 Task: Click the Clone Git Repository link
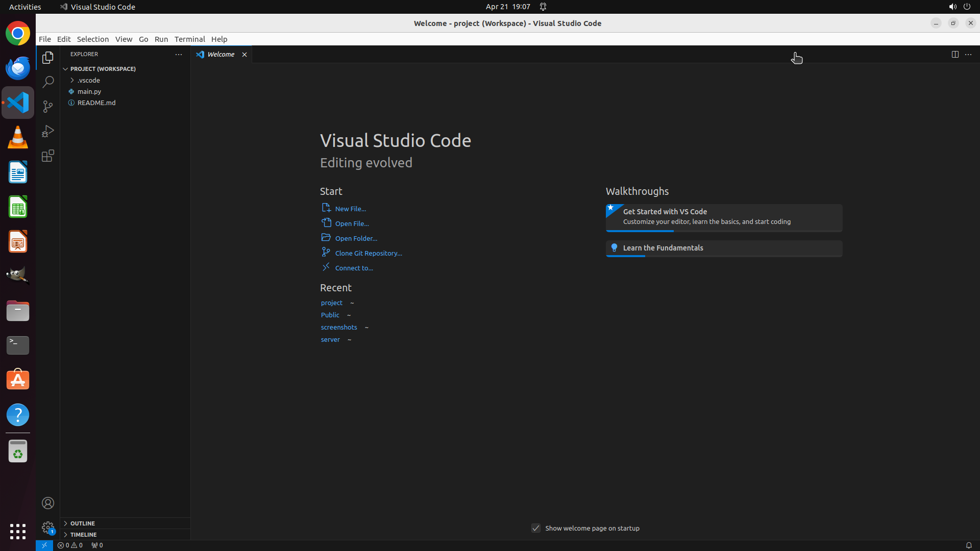(x=368, y=253)
